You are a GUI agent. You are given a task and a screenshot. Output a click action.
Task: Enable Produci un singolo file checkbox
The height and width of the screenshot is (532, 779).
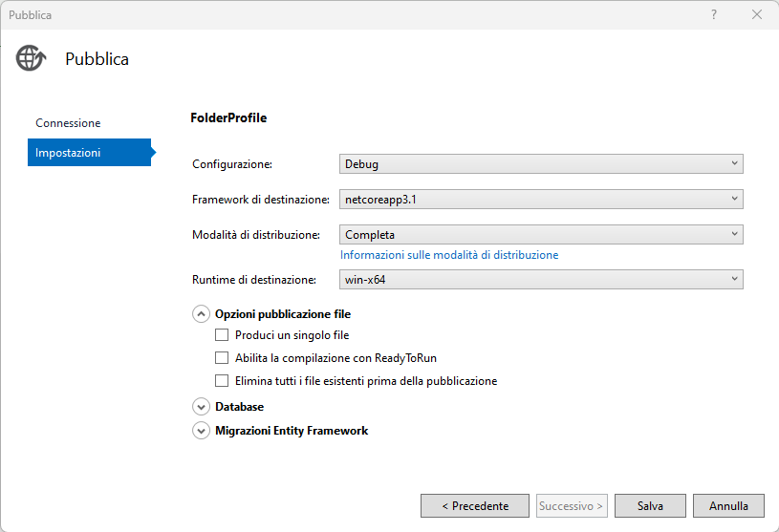[x=222, y=335]
